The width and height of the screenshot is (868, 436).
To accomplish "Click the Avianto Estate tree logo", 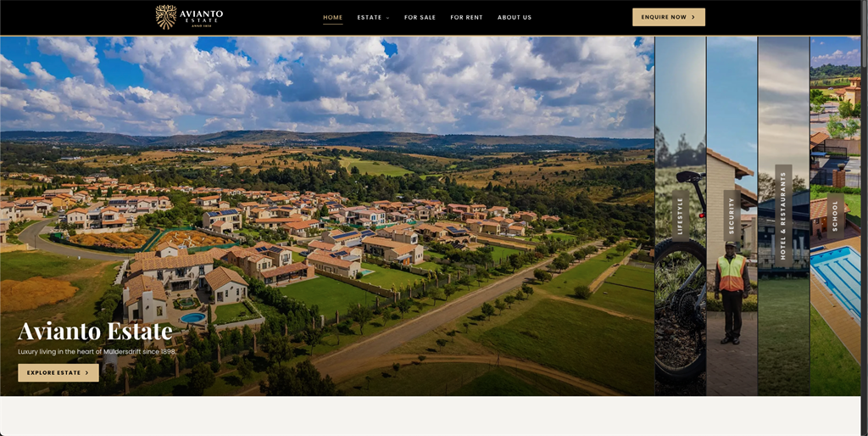I will (165, 17).
